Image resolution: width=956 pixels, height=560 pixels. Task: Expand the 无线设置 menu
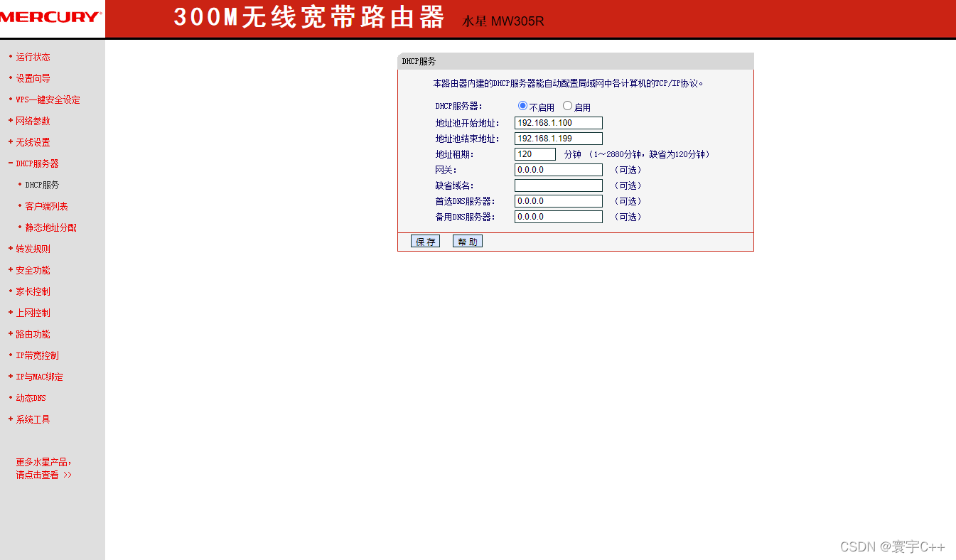(33, 142)
